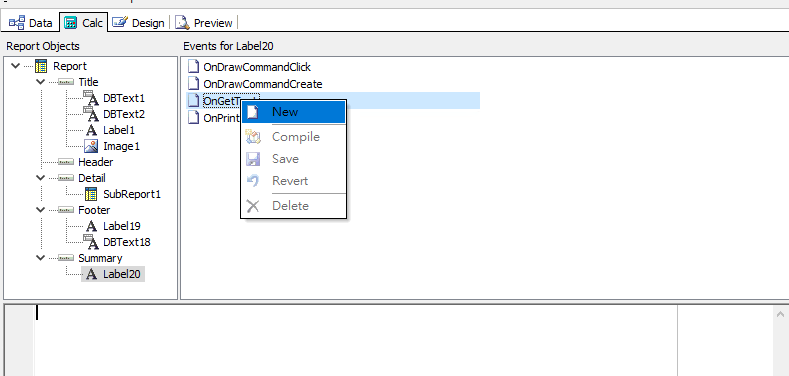Click the Footer band icon
This screenshot has height=376, width=789.
click(66, 210)
